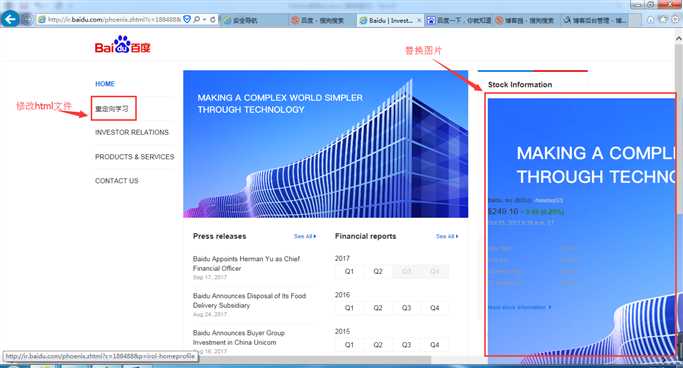
Task: Switch to the fifth browser tab
Action: pyautogui.click(x=526, y=20)
